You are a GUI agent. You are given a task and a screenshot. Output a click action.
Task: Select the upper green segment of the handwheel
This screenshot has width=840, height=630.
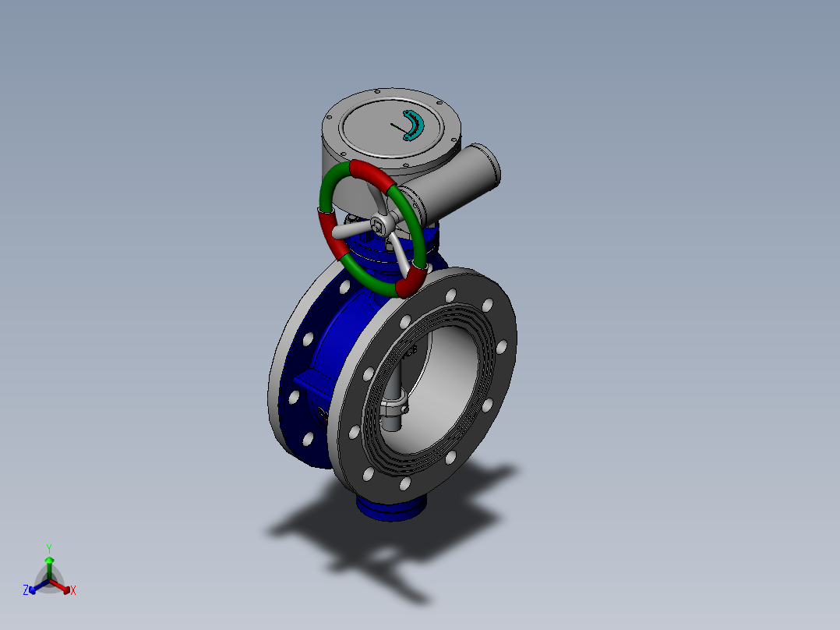click(334, 186)
